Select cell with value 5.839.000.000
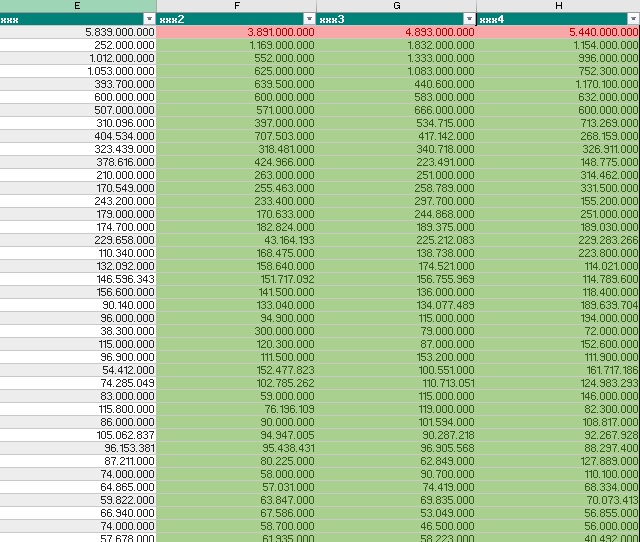Image resolution: width=640 pixels, height=542 pixels. 78,32
